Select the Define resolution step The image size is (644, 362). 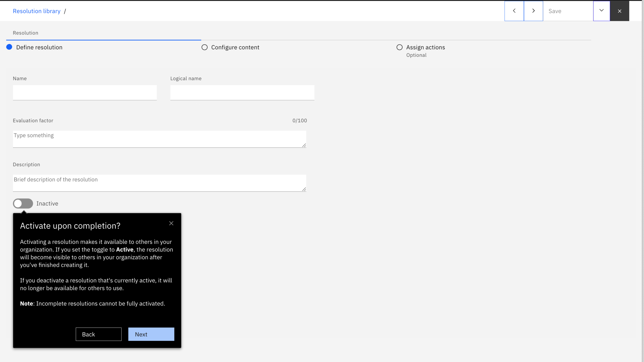pos(39,47)
